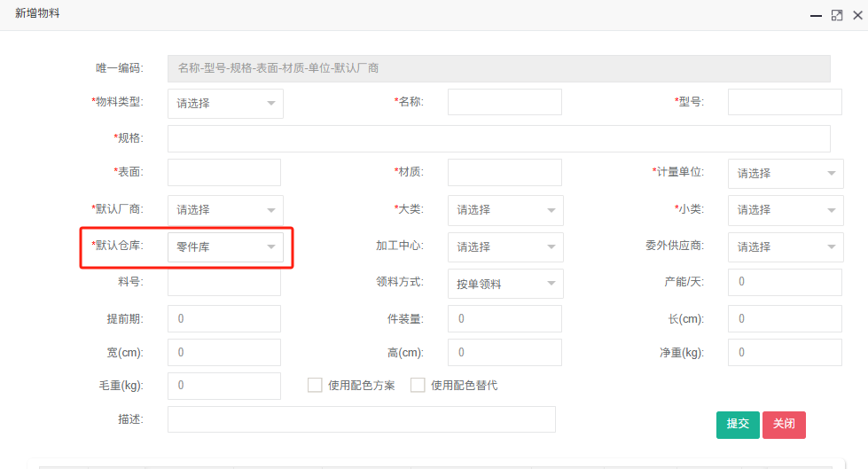The image size is (868, 469).
Task: Select the 提前期 number field
Action: [x=224, y=318]
